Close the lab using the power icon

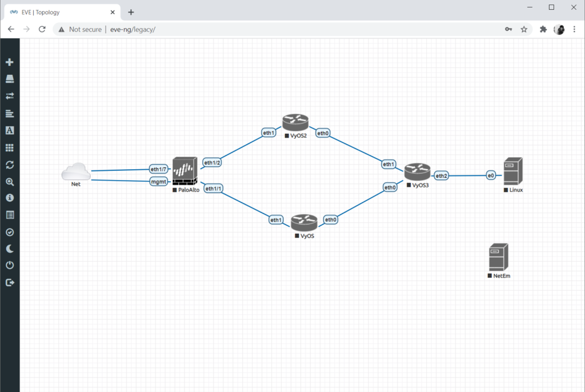[x=10, y=265]
